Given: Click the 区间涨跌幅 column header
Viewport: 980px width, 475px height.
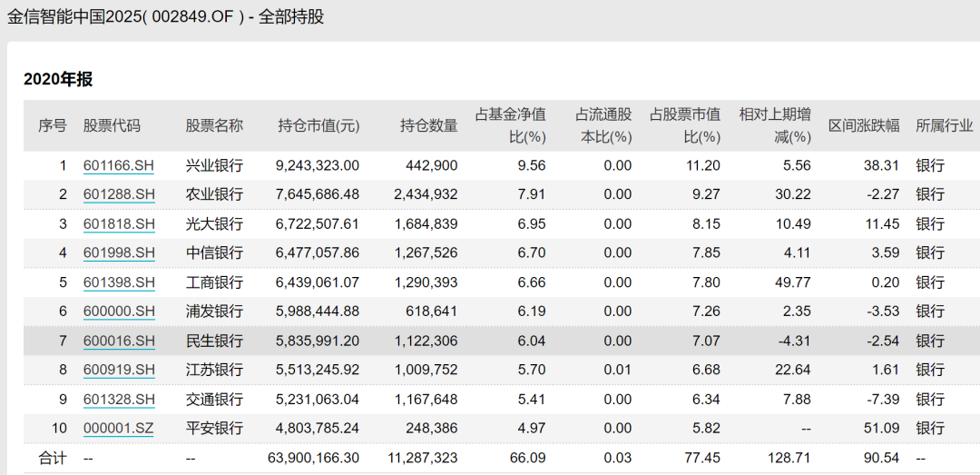Looking at the screenshot, I should tap(864, 126).
